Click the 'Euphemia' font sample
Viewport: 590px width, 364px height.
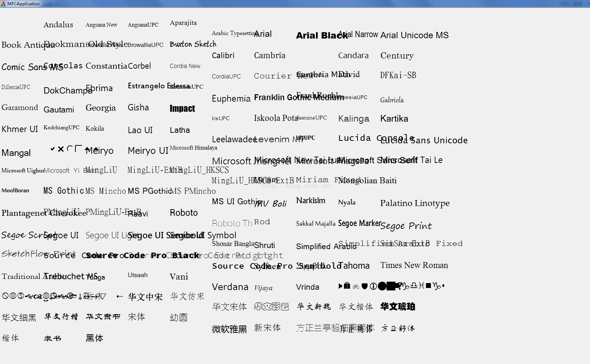click(231, 99)
